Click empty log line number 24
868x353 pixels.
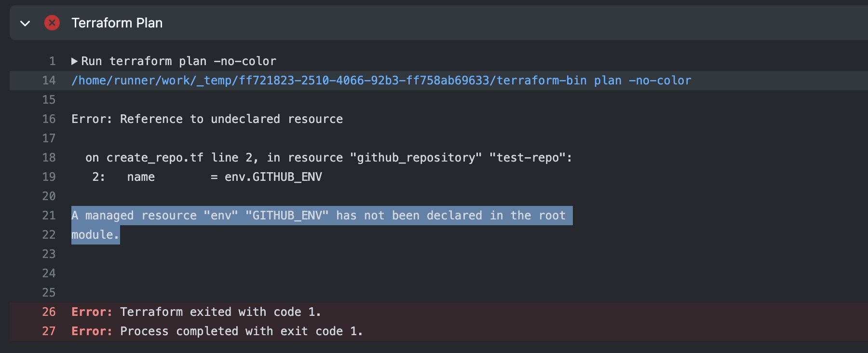click(x=49, y=273)
